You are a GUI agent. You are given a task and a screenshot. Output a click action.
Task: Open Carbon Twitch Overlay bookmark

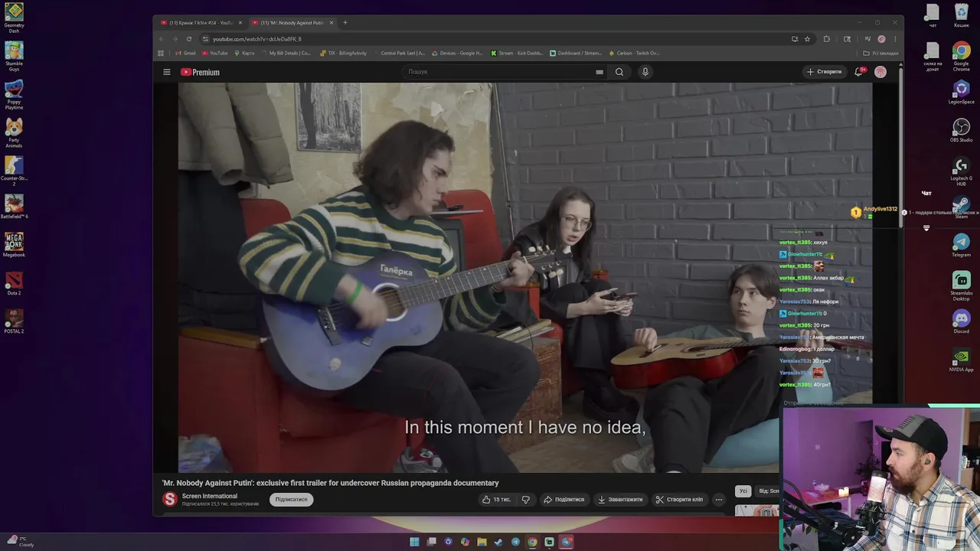[x=633, y=54]
